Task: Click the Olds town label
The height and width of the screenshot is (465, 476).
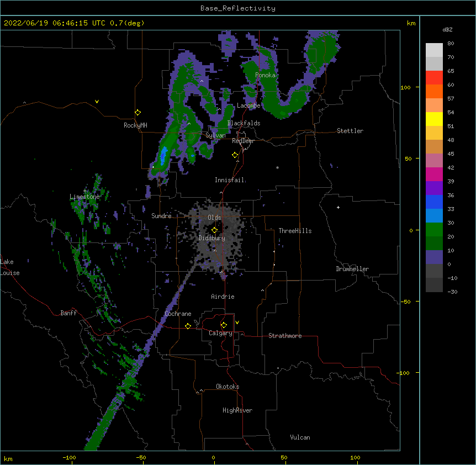Action: tap(214, 218)
